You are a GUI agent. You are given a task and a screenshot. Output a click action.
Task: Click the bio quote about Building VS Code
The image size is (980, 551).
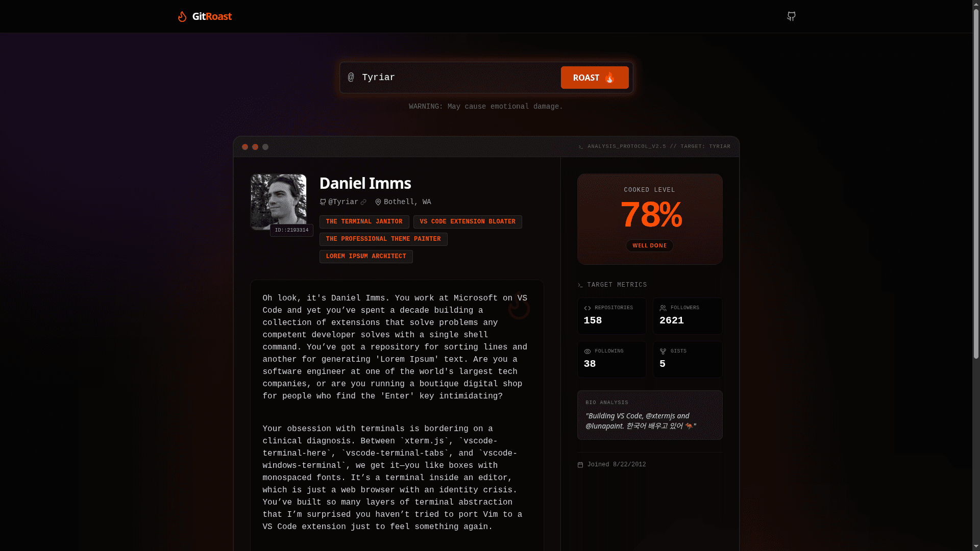point(641,421)
